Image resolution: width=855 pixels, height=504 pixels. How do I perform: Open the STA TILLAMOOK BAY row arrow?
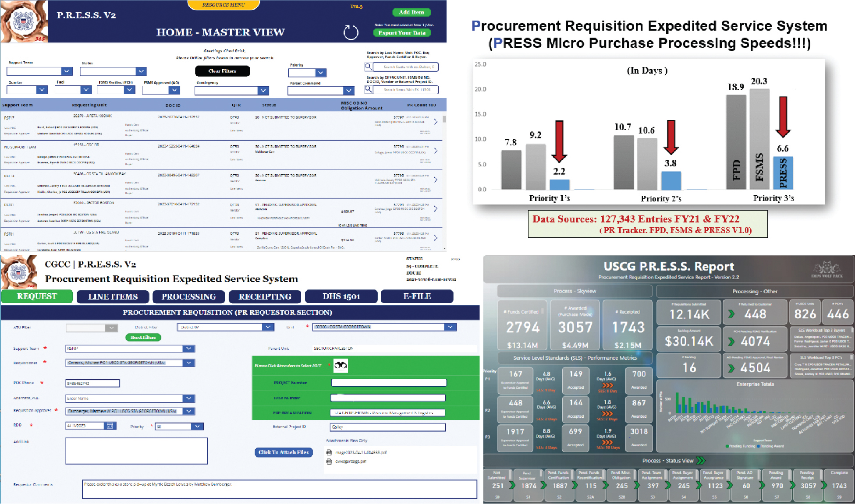tap(435, 180)
